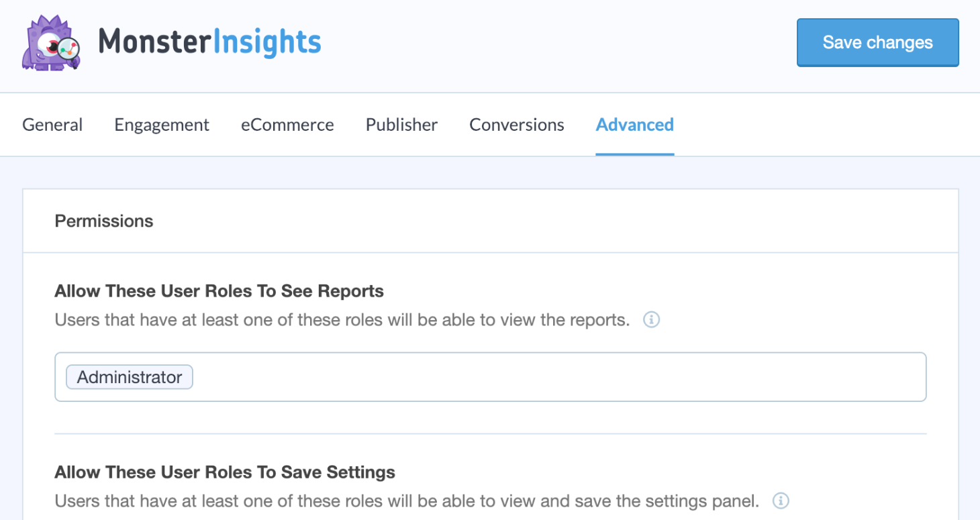Image resolution: width=980 pixels, height=520 pixels.
Task: Click the MonsterInsights wordmark in the header
Action: click(x=209, y=42)
